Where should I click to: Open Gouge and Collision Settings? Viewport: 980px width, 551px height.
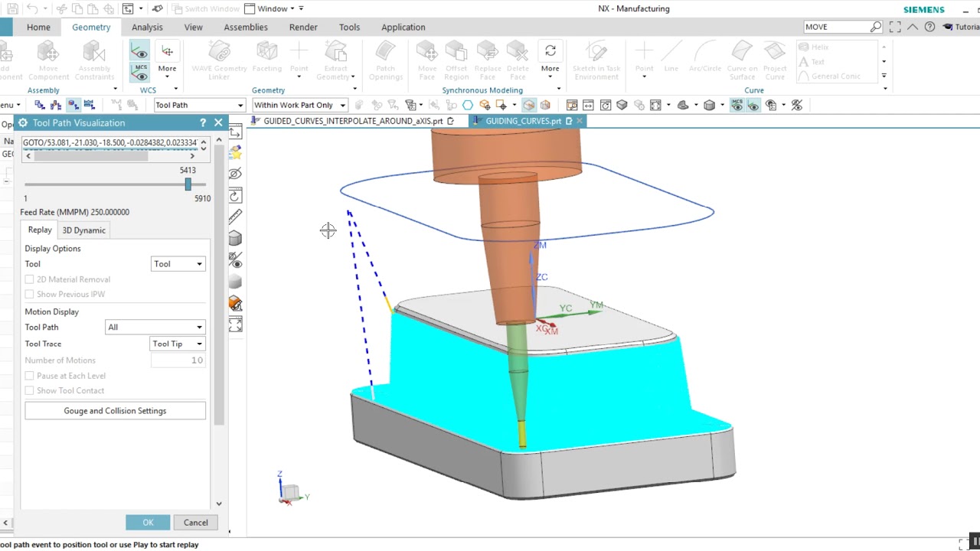[x=115, y=411]
